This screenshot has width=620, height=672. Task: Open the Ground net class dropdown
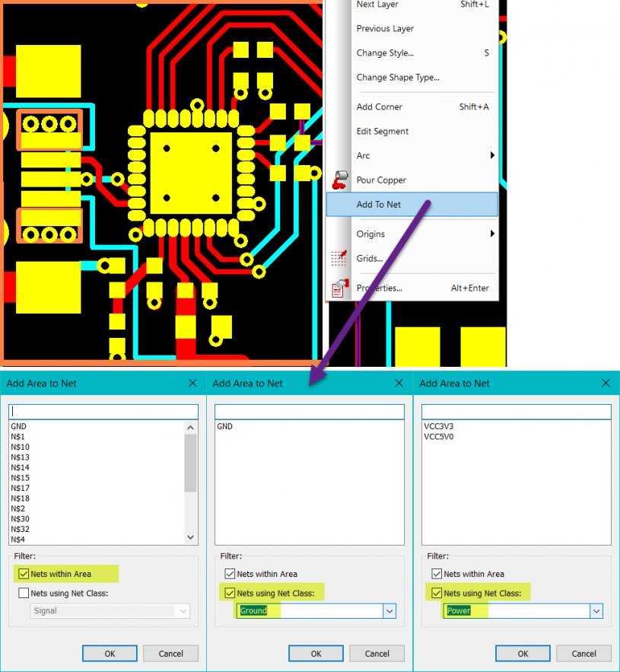click(x=389, y=610)
